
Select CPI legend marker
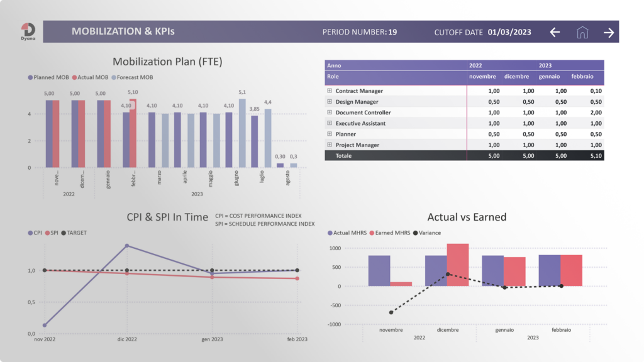tap(30, 233)
